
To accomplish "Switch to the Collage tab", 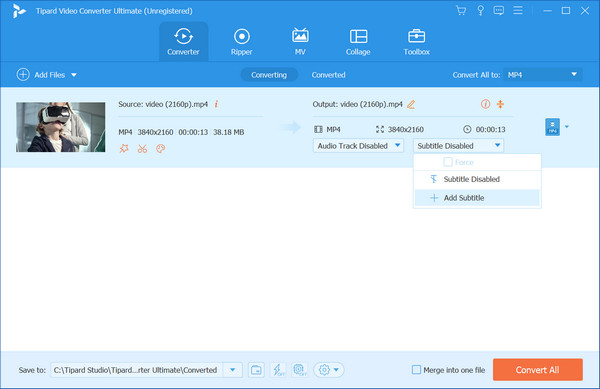I will [358, 42].
